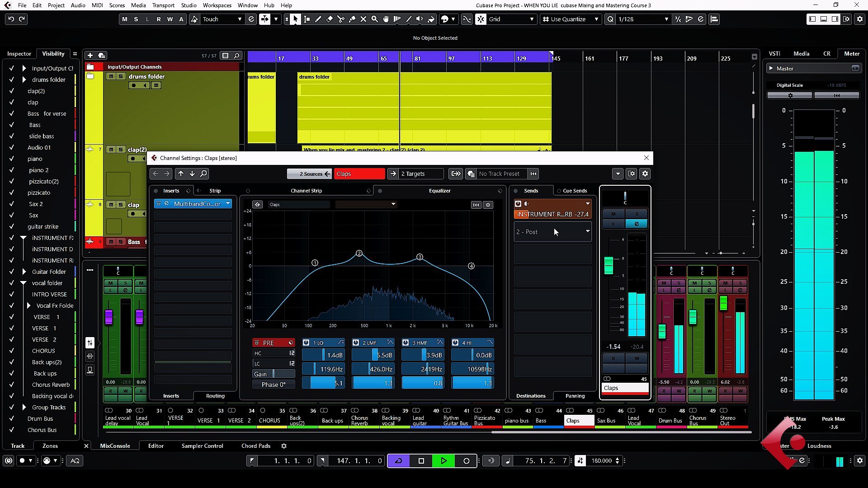Select the Glue tool

pos(352,19)
